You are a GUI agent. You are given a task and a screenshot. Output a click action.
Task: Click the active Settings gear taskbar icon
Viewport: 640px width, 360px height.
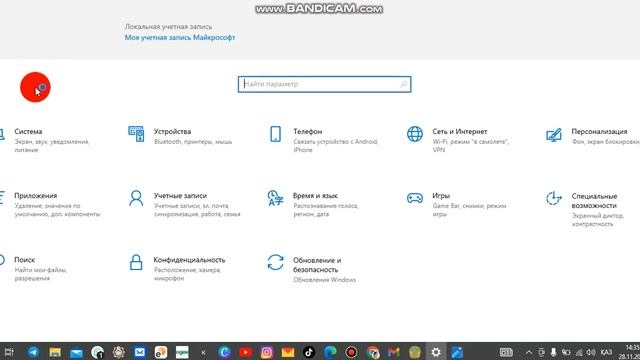pos(436,352)
